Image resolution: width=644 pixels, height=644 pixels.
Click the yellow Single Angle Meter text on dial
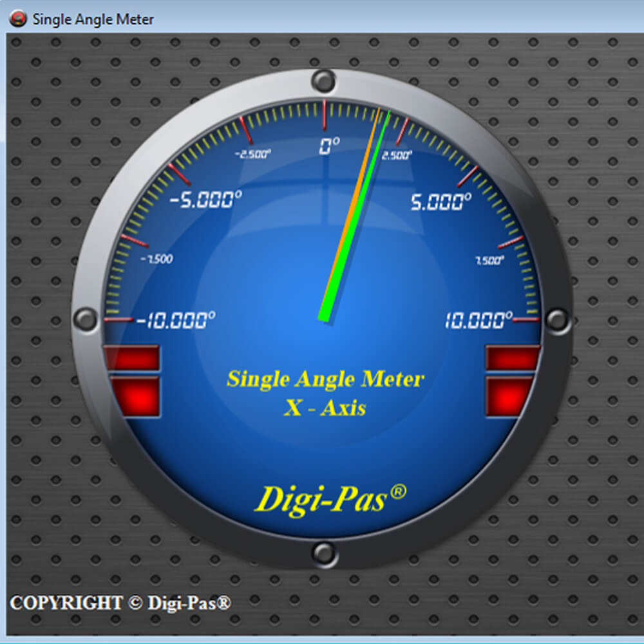(325, 379)
